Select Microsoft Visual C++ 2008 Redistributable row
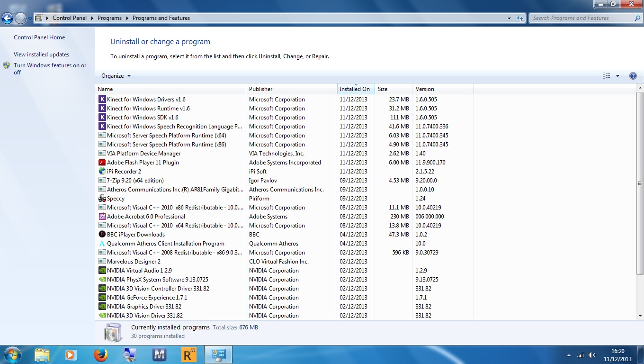 coord(284,253)
